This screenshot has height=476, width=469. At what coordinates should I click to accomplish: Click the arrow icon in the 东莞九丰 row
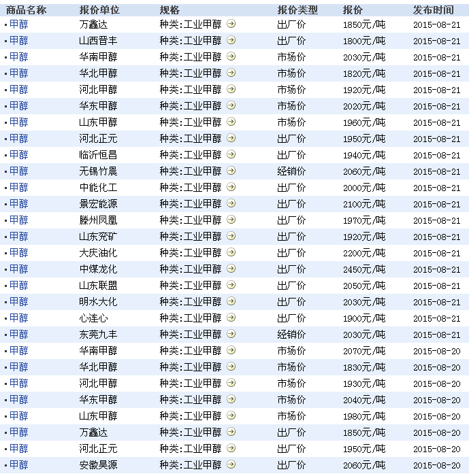click(231, 334)
